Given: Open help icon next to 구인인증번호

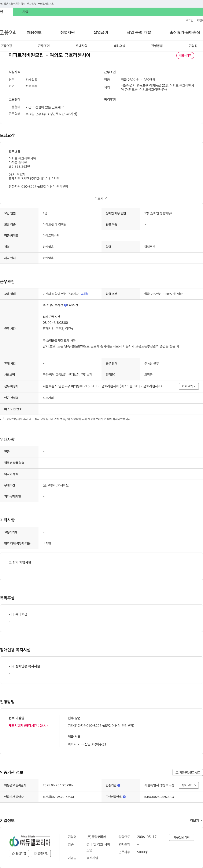Looking at the screenshot, I should (x=124, y=797).
